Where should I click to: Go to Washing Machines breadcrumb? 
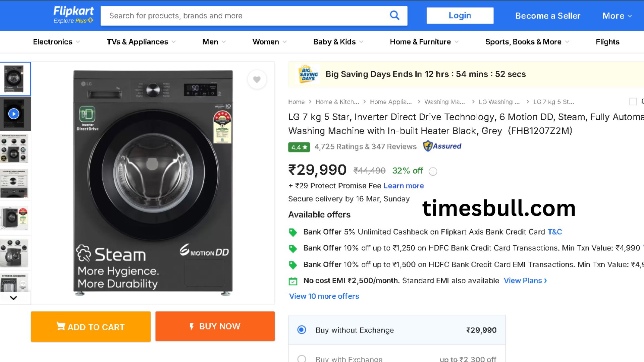pos(444,102)
